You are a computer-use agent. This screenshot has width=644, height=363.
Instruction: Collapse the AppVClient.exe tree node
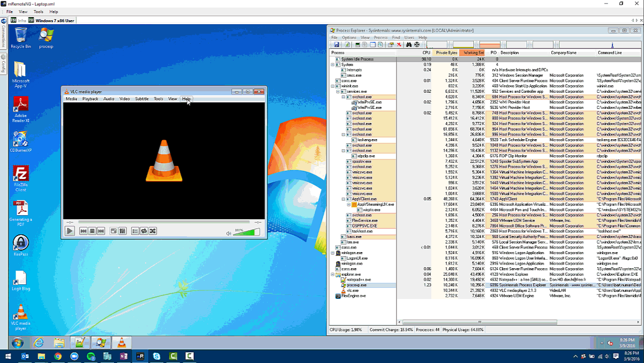344,199
